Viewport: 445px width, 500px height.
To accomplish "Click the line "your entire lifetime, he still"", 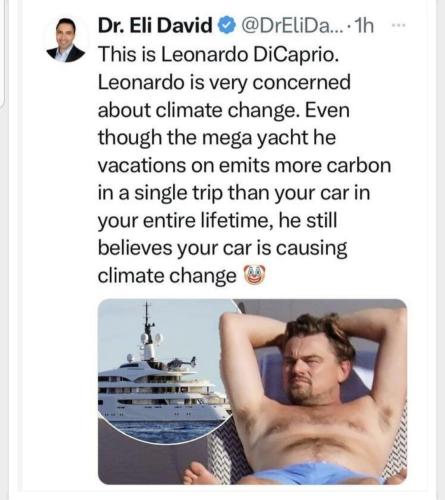I will pyautogui.click(x=217, y=221).
